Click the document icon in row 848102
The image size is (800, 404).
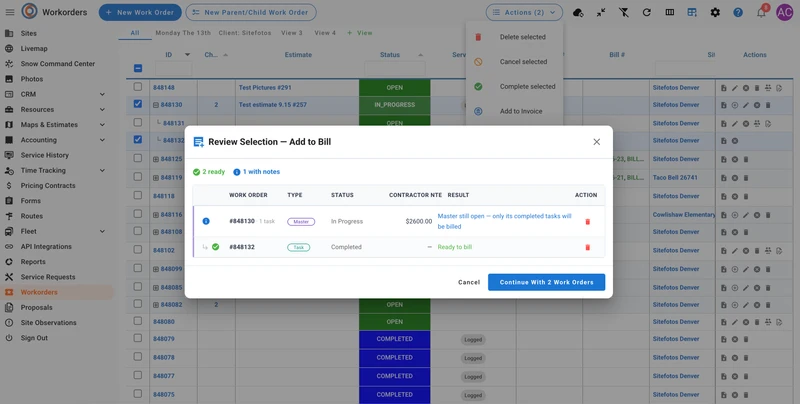tap(723, 250)
